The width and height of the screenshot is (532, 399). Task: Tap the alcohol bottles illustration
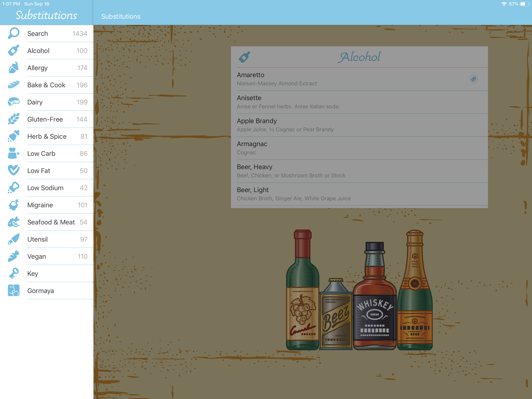pos(359,290)
